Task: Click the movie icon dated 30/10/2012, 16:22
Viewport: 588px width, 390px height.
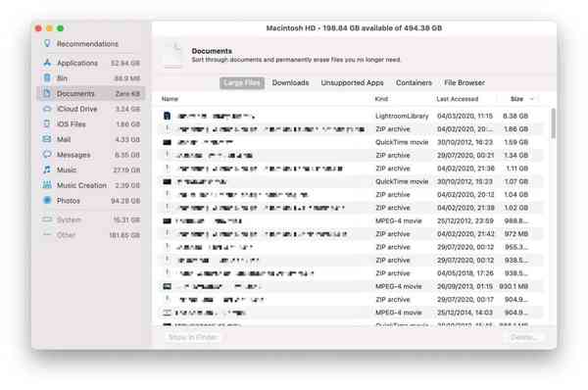Action: point(168,142)
